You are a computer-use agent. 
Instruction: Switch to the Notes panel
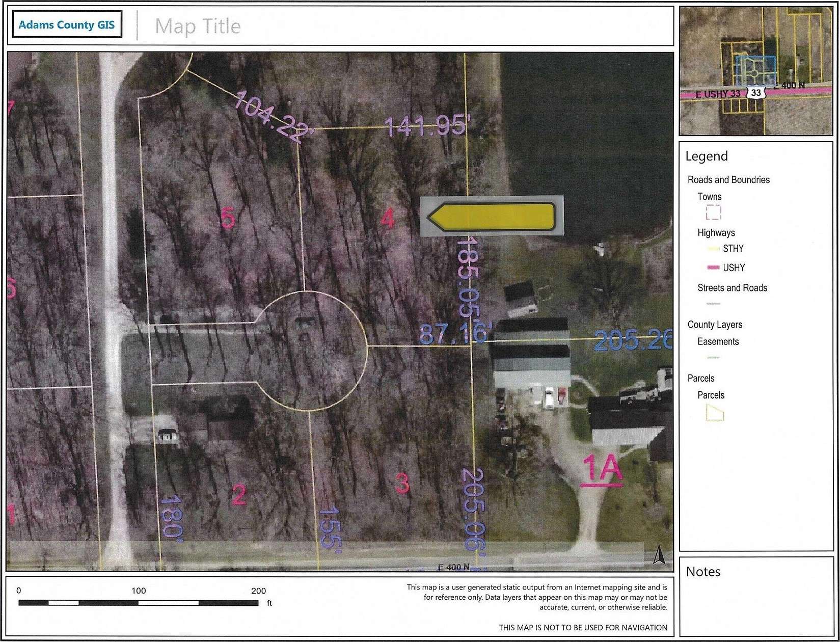click(x=702, y=572)
